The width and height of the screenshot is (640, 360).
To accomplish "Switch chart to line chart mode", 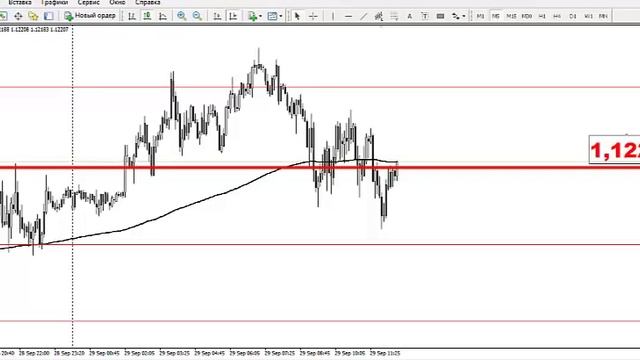I will [x=163, y=16].
